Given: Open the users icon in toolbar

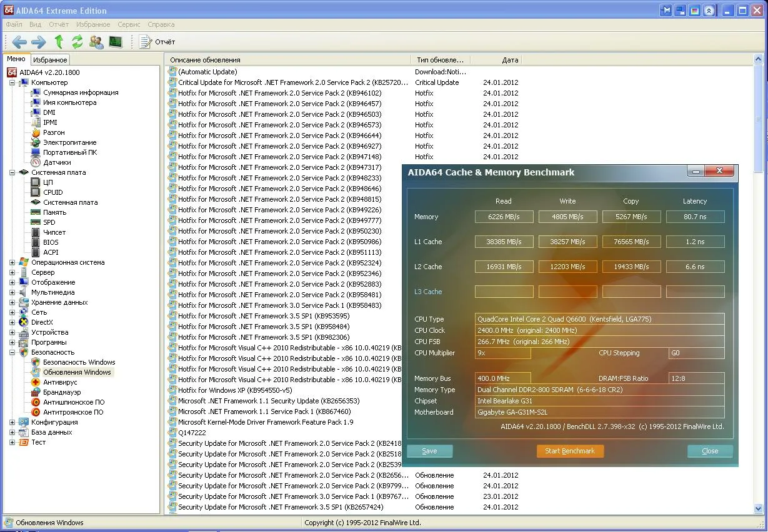Looking at the screenshot, I should tap(96, 42).
